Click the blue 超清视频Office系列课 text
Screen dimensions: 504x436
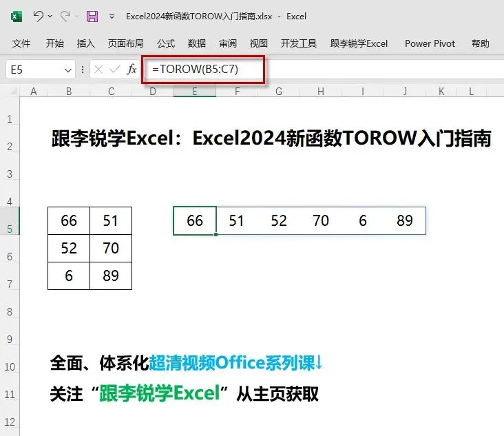pos(232,363)
